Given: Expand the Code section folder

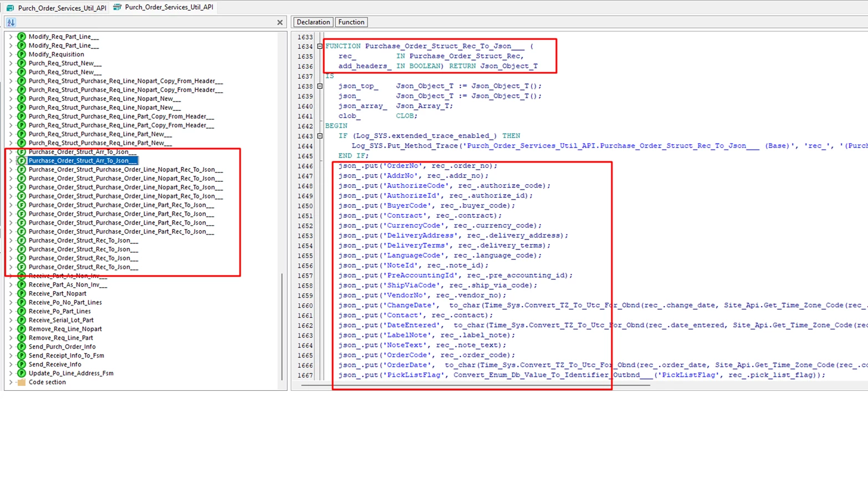Looking at the screenshot, I should (x=11, y=382).
